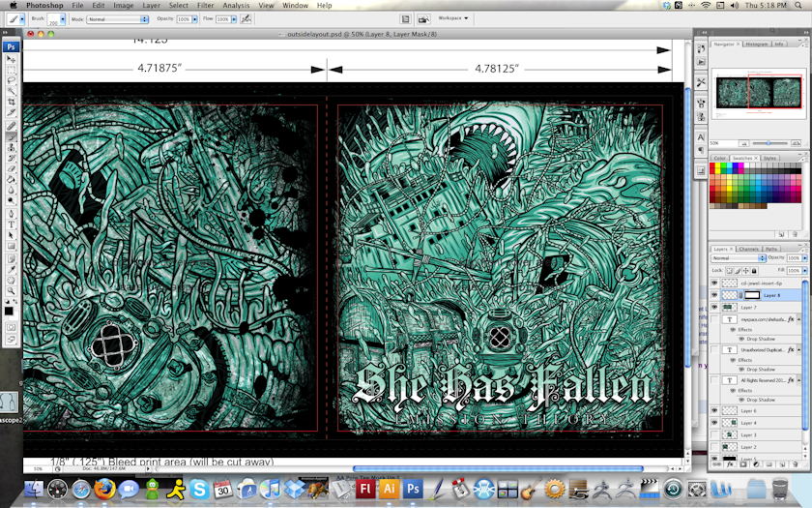
Task: Select the Layer 4 layer
Action: [x=764, y=423]
